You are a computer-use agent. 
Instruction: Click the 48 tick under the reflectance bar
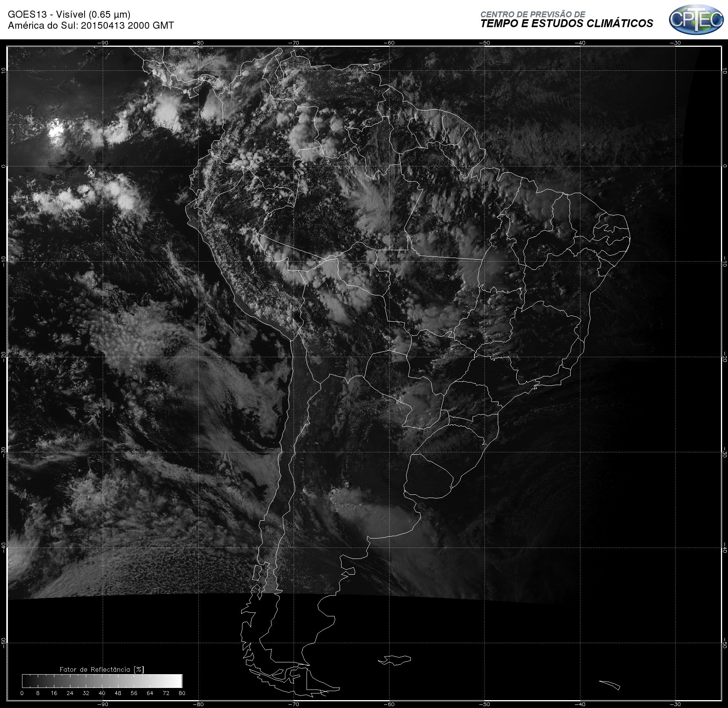click(x=118, y=693)
